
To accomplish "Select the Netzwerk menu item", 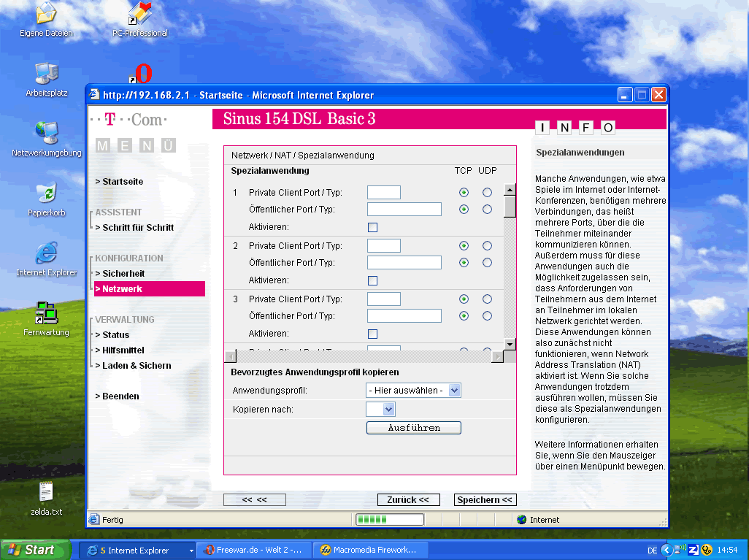I will tap(150, 288).
